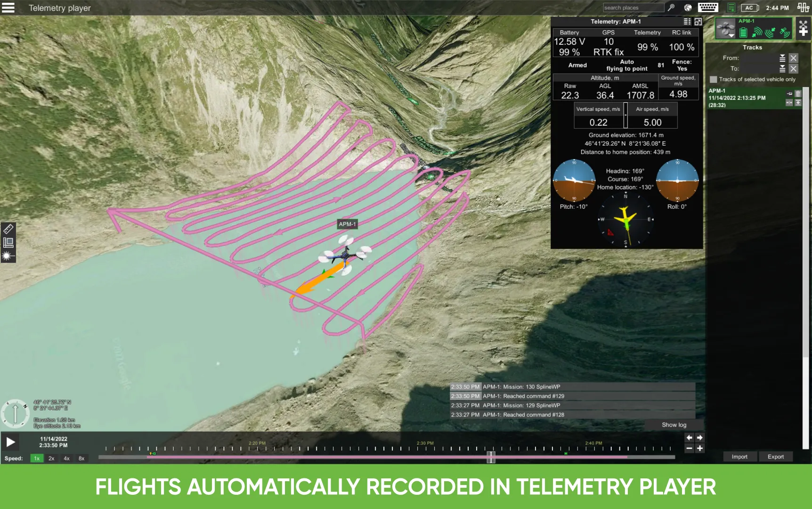Expand APM-1 vehicle card dropdown arrow
The height and width of the screenshot is (509, 812).
(731, 35)
